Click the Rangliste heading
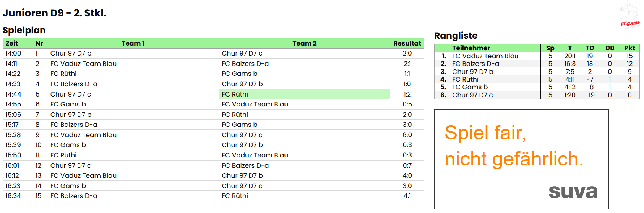The width and height of the screenshot is (644, 213). pos(456,36)
